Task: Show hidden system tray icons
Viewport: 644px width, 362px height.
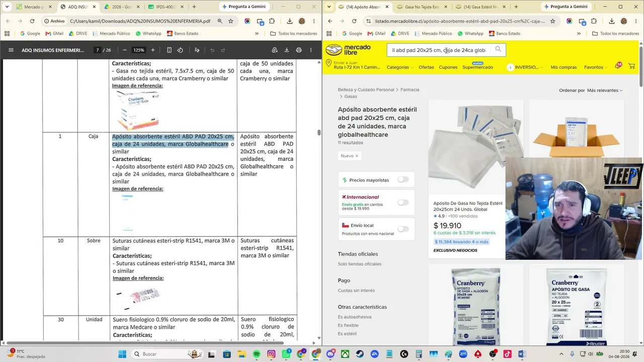Action: pyautogui.click(x=561, y=354)
